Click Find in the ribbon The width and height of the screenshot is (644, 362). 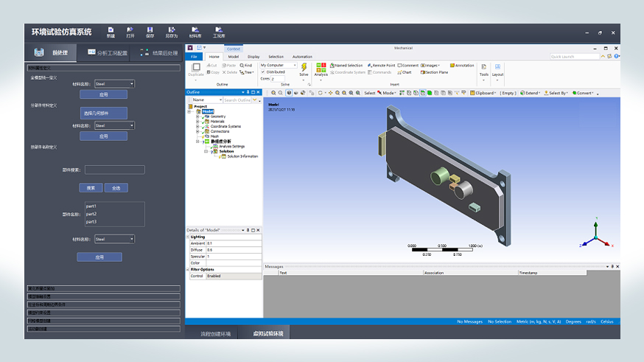246,66
